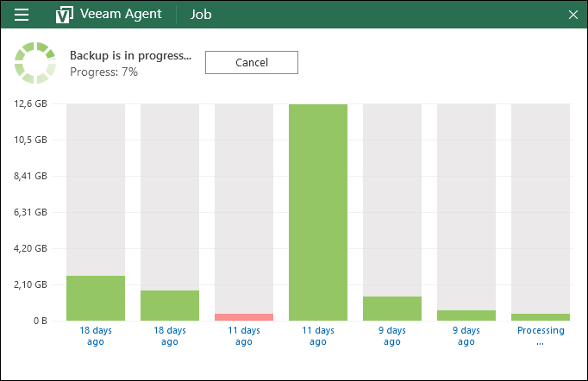Cancel the running backup
The height and width of the screenshot is (381, 588).
pos(252,63)
